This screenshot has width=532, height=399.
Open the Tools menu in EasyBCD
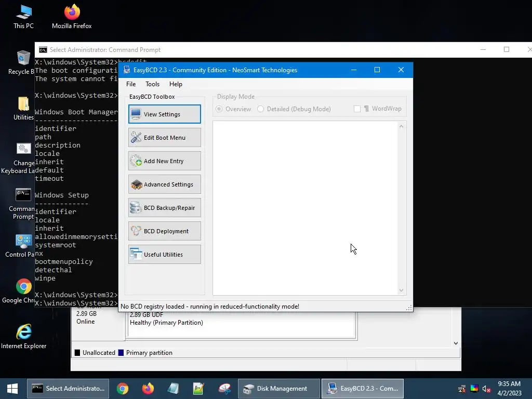pos(152,84)
